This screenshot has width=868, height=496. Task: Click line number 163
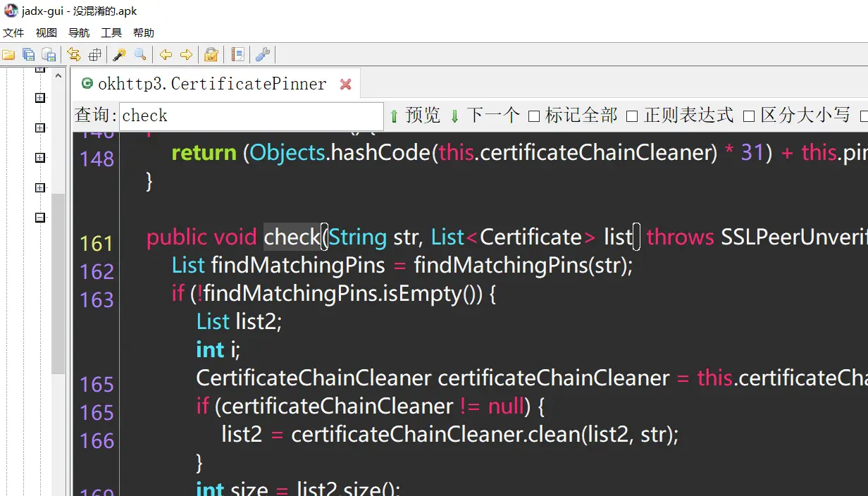tap(97, 300)
